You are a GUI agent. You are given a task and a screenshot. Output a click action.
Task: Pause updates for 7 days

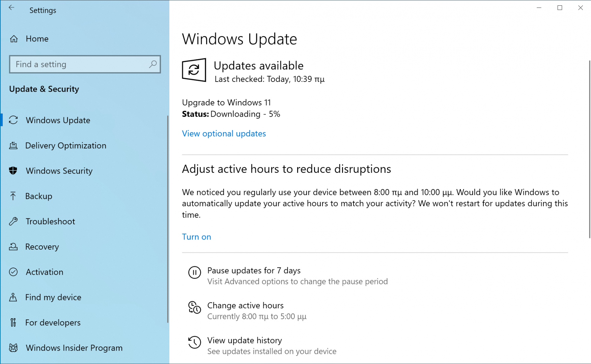point(254,270)
